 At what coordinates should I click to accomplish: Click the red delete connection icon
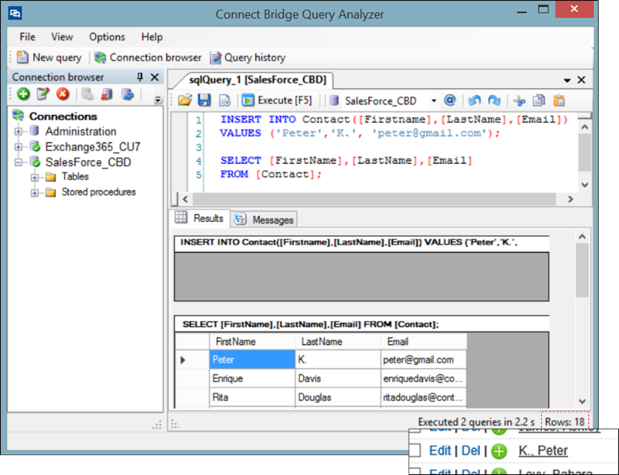click(62, 94)
